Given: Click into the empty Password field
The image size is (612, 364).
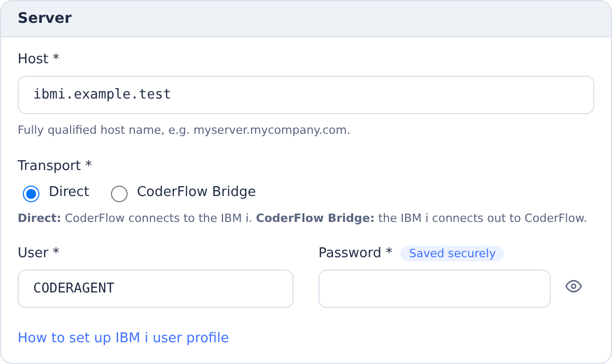Looking at the screenshot, I should [435, 289].
